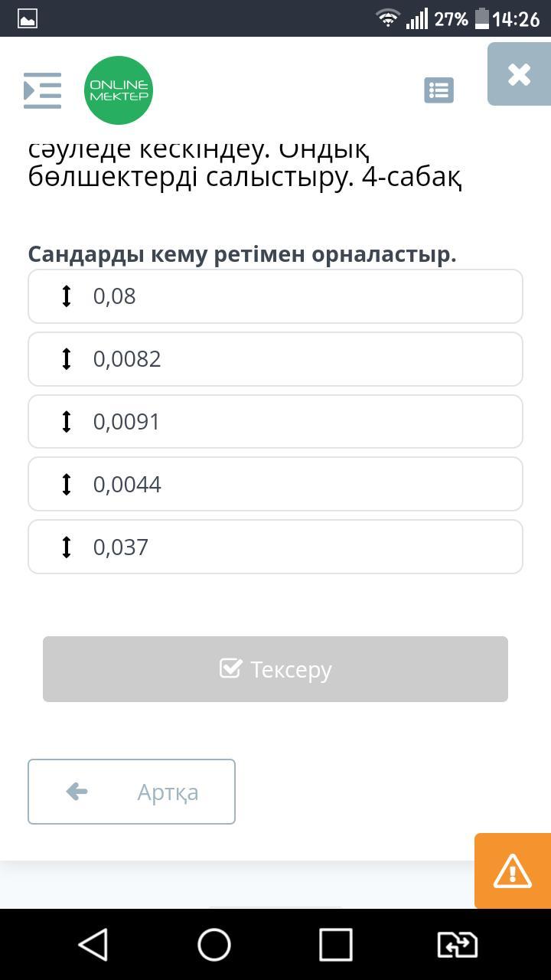Open Android recent apps square button
The height and width of the screenshot is (980, 551).
335,945
